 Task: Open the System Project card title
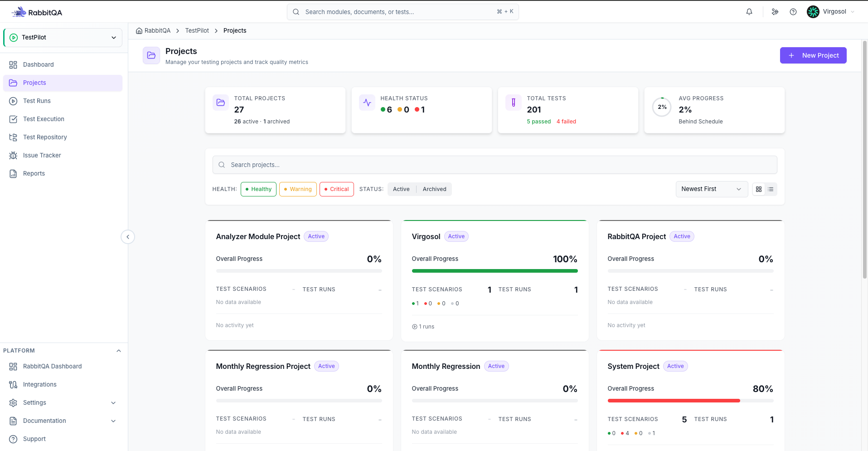(x=633, y=366)
